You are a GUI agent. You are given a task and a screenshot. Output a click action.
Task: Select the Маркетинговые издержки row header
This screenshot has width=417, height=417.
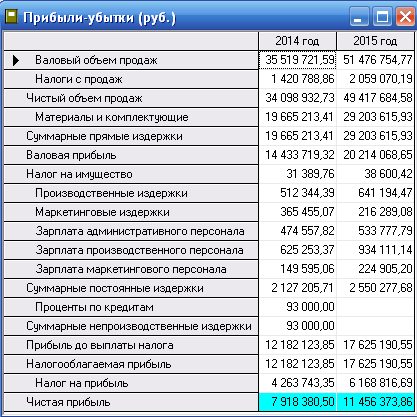pyautogui.click(x=131, y=212)
